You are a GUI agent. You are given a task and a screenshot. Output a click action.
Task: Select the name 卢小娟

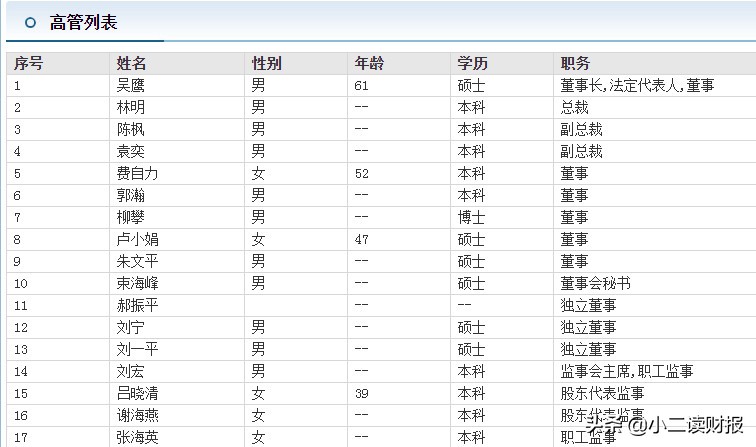click(x=137, y=239)
